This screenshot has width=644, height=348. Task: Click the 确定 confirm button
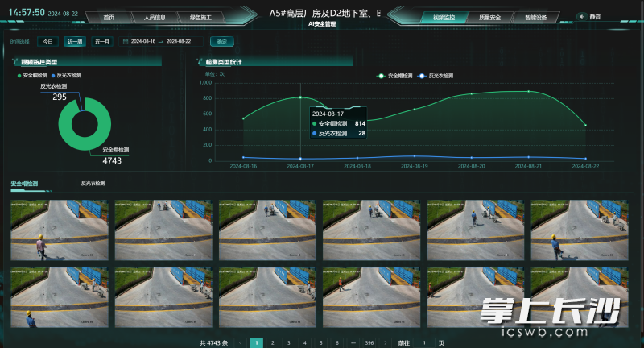[x=221, y=41]
